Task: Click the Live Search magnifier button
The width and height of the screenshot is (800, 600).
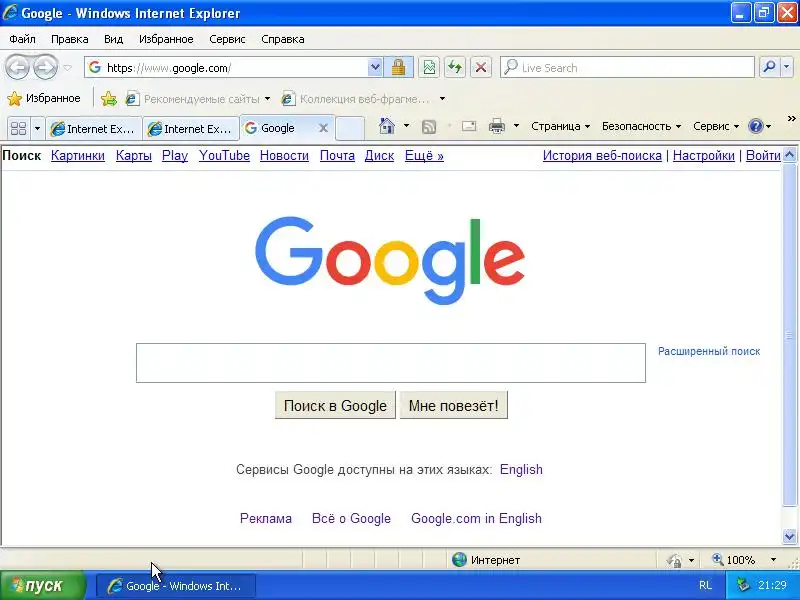Action: (x=769, y=67)
